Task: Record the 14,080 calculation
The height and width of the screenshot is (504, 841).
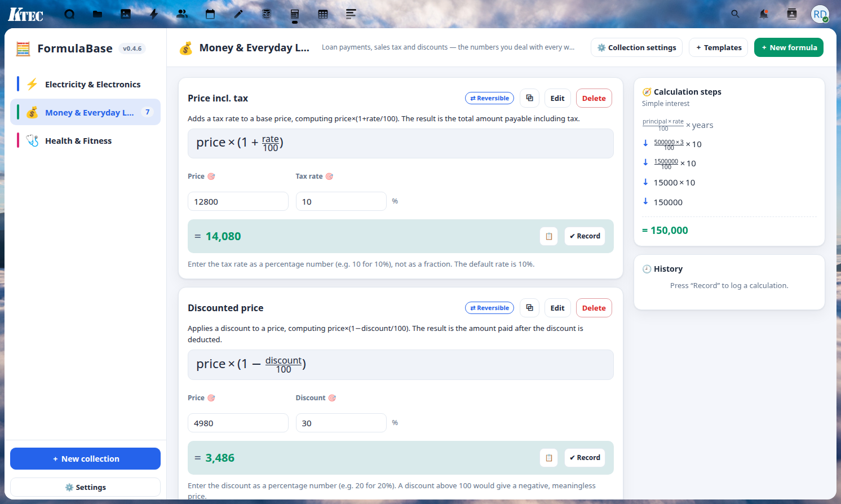Action: [585, 236]
